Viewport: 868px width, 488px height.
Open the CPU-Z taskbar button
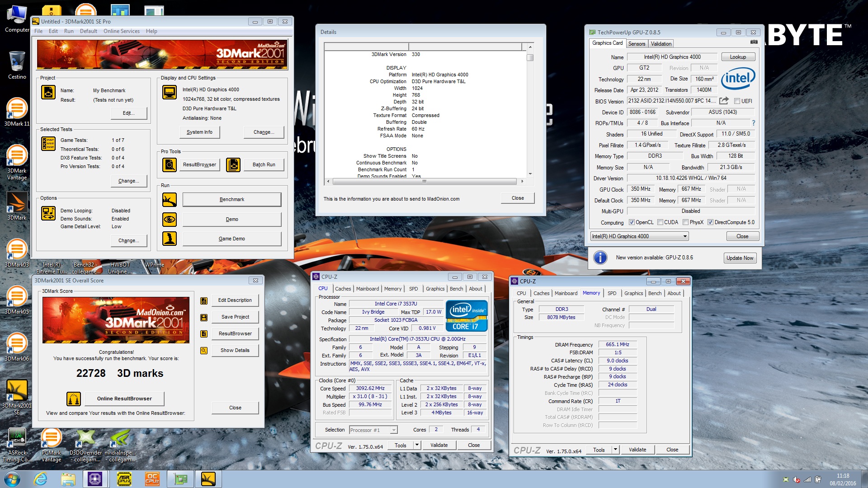(x=95, y=479)
